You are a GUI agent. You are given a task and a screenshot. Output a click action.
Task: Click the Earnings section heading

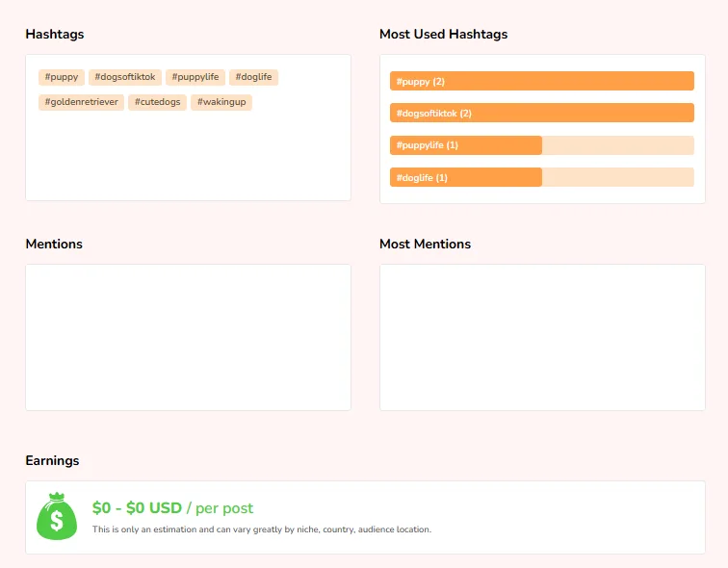[x=52, y=460]
